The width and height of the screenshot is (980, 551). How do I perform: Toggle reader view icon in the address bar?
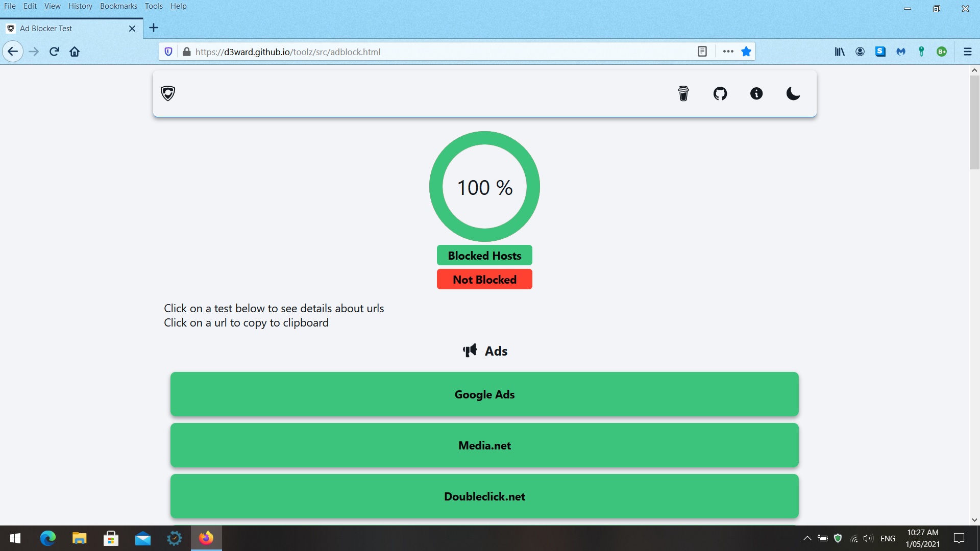coord(702,52)
